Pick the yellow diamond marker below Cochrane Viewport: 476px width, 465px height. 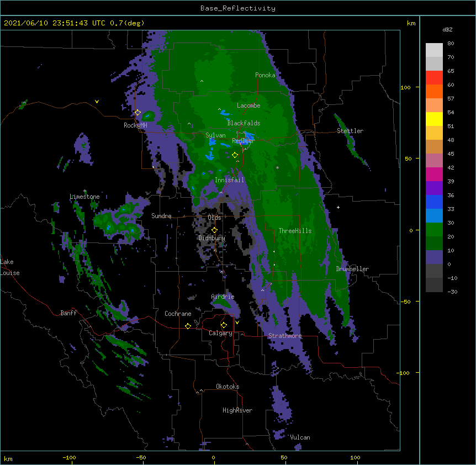(188, 326)
